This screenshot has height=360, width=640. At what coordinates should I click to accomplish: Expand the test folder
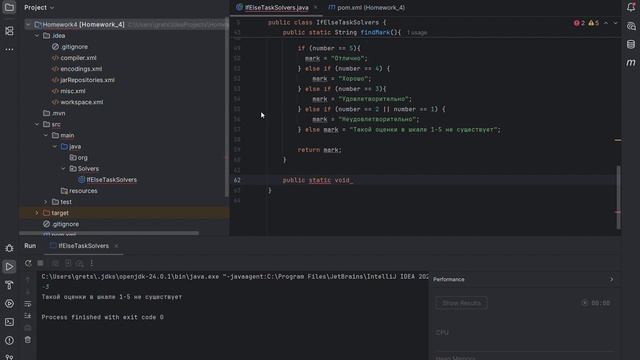(46, 202)
